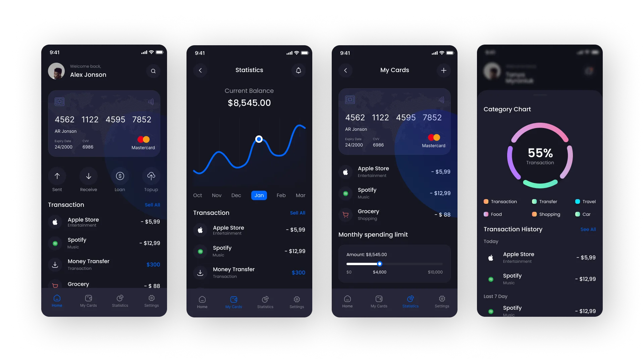
Task: Toggle the notification bell on Statistics screen
Action: (x=298, y=70)
